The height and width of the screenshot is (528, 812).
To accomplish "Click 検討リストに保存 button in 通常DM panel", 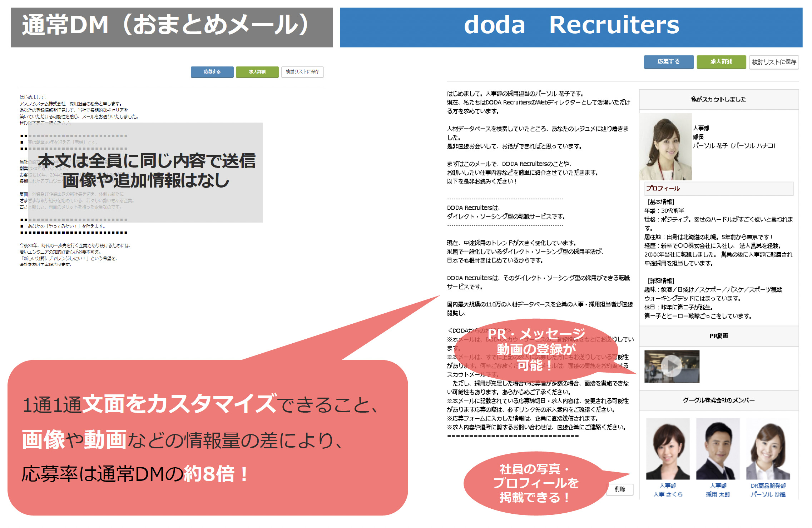I will click(302, 72).
